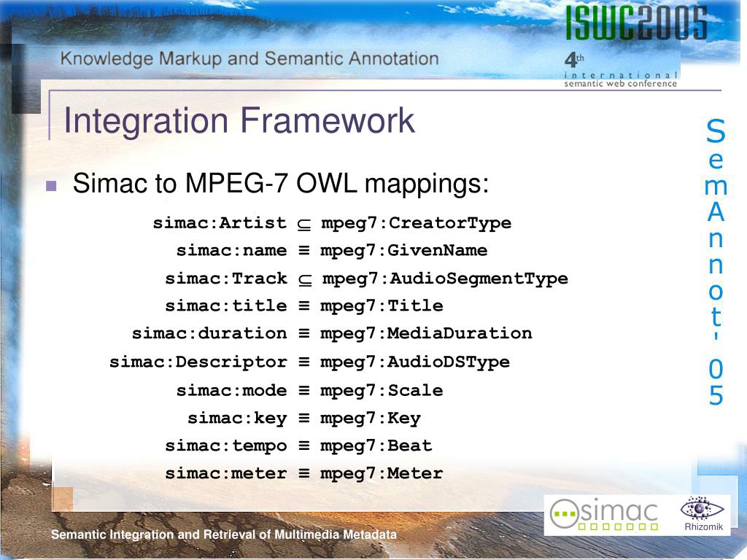Viewport: 747px width, 560px height.
Task: Click the Rhizomik eye logo
Action: point(703,509)
